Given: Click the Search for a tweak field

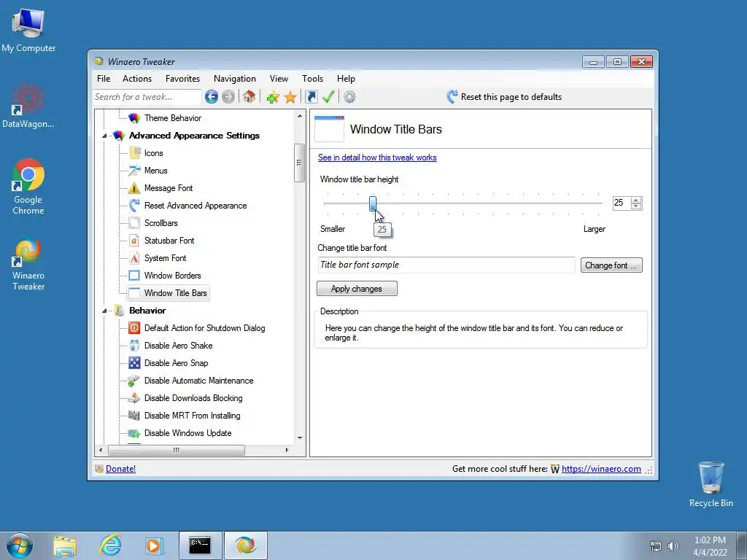Looking at the screenshot, I should tap(147, 97).
